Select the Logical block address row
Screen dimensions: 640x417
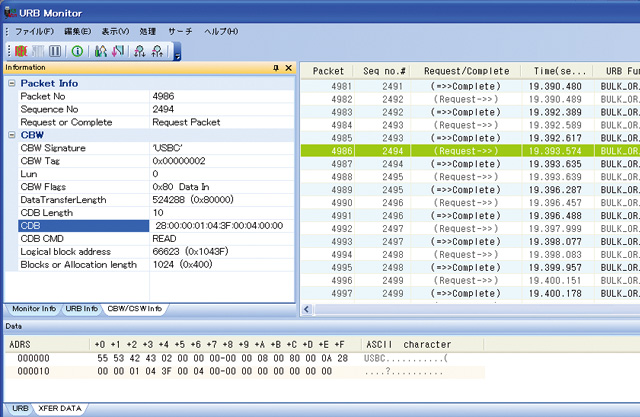coord(156,252)
